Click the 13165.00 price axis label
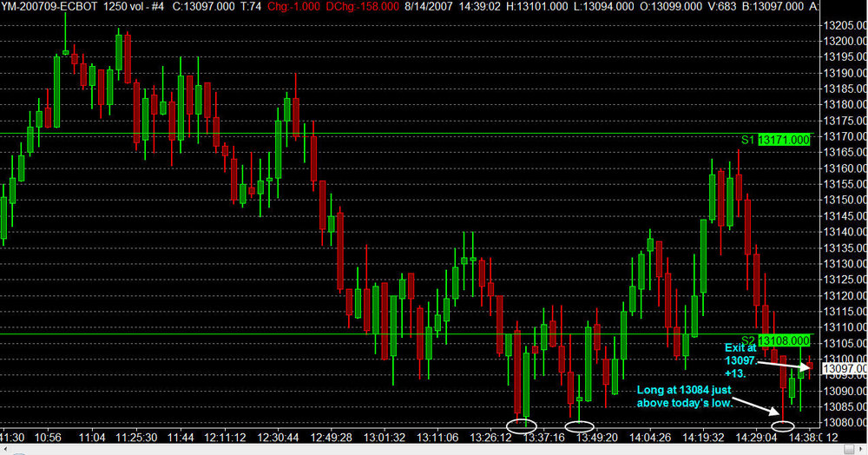This screenshot has width=868, height=455. point(845,152)
